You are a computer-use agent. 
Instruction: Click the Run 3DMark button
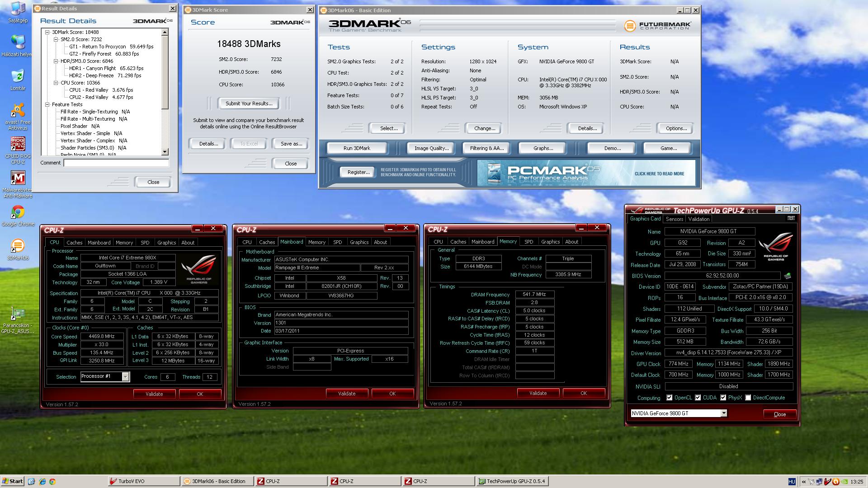point(357,148)
